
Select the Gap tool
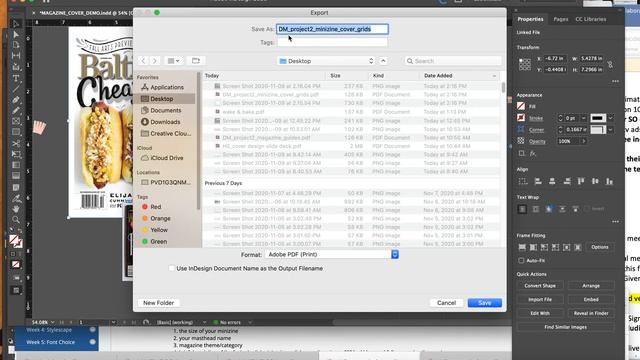(x=16, y=56)
